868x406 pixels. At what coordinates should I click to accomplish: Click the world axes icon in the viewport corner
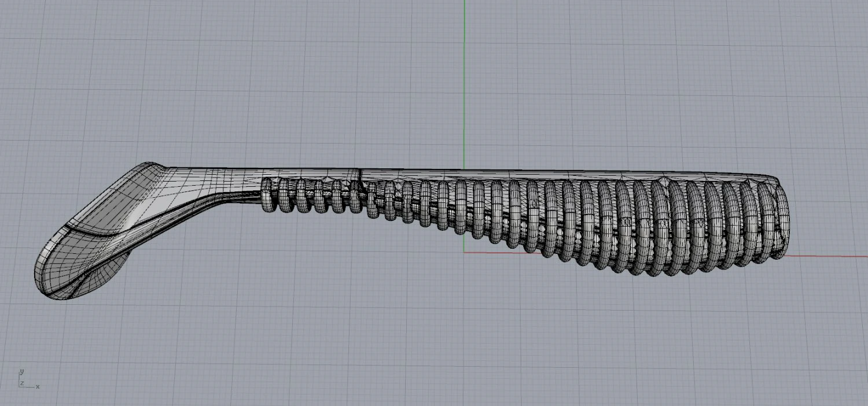pos(28,379)
